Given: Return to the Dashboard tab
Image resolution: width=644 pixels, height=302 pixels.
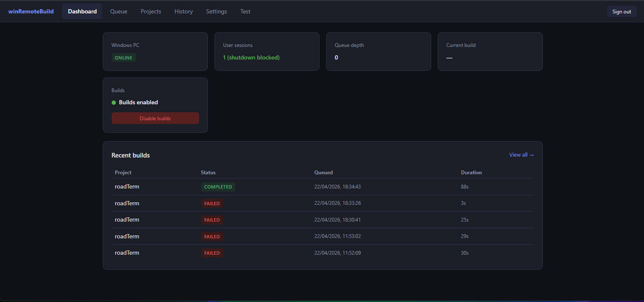Looking at the screenshot, I should pos(82,11).
